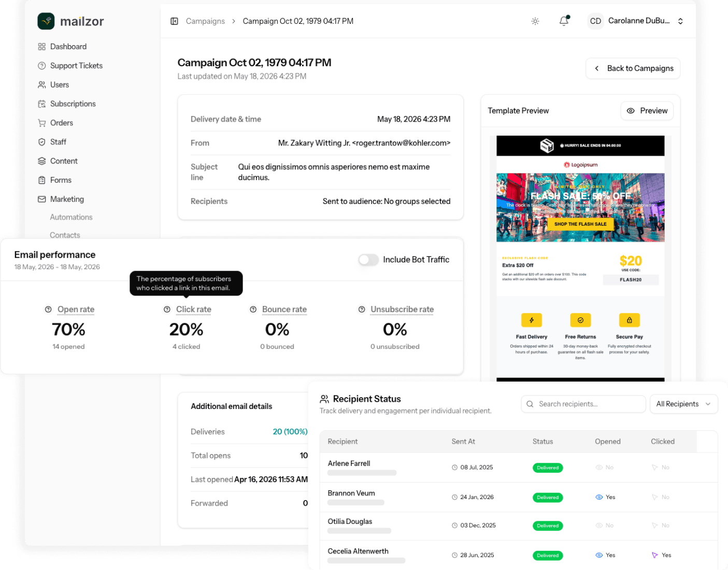Click Cecelia Altenwerth's opened eye icon
The width and height of the screenshot is (728, 570).
(599, 555)
